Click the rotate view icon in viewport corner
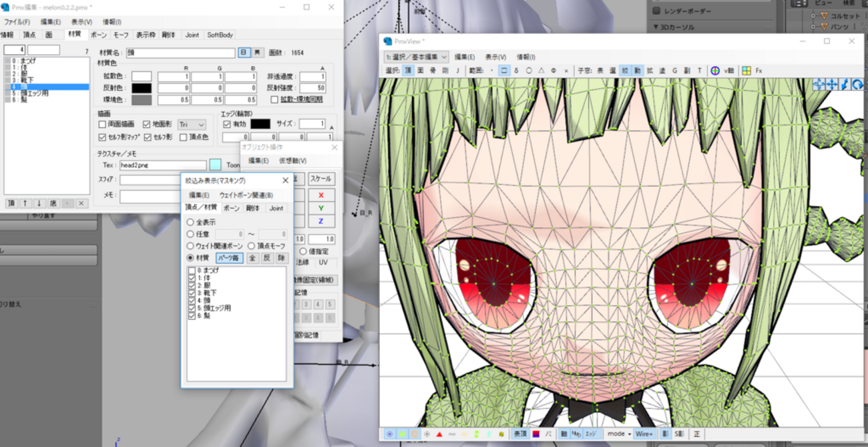The height and width of the screenshot is (447, 868). click(x=857, y=84)
